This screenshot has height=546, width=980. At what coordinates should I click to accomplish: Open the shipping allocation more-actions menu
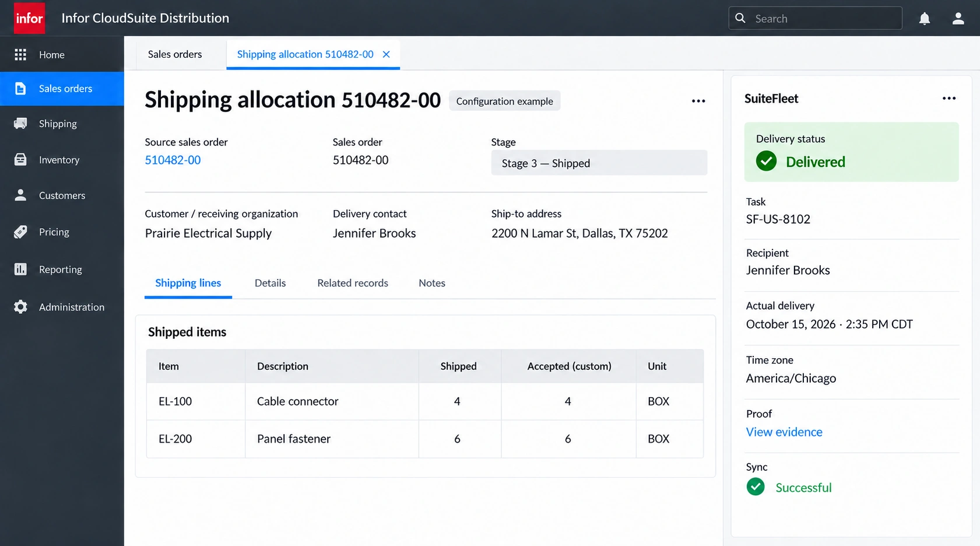[x=698, y=101]
